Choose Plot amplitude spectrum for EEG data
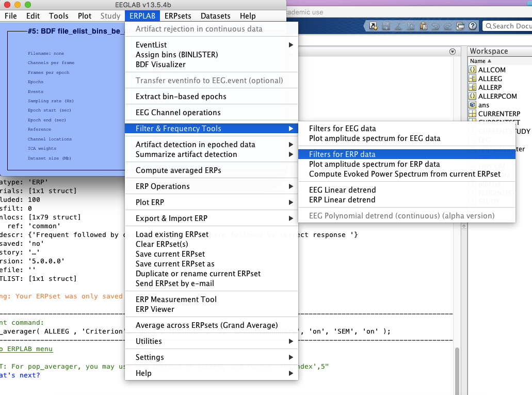 (x=407, y=138)
